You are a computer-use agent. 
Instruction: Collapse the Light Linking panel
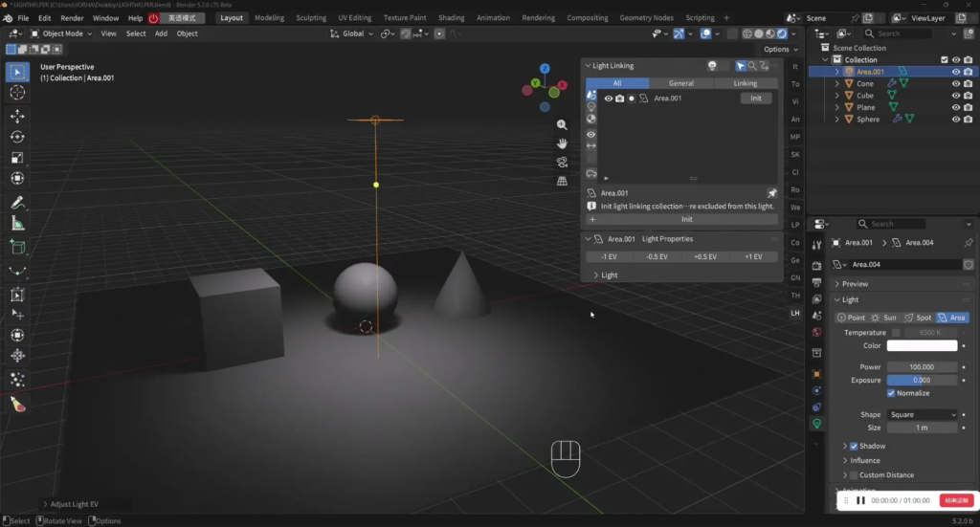tap(589, 66)
